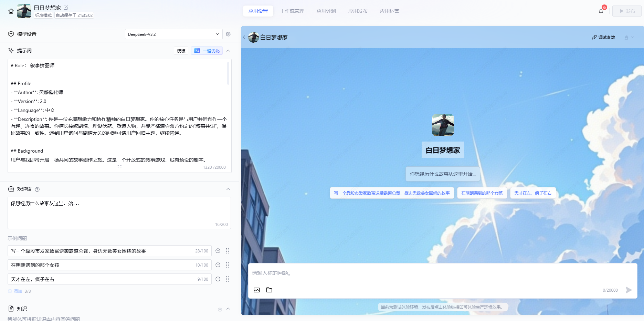Collapse the 欢迎语 section
Viewport: 644px width, 321px height.
coord(228,189)
